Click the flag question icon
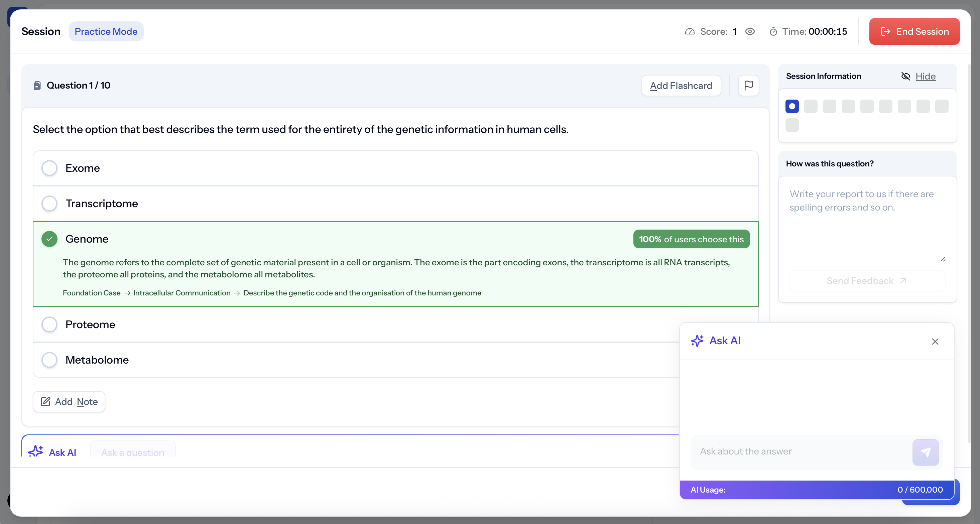Viewport: 980px width, 524px height. [748, 86]
